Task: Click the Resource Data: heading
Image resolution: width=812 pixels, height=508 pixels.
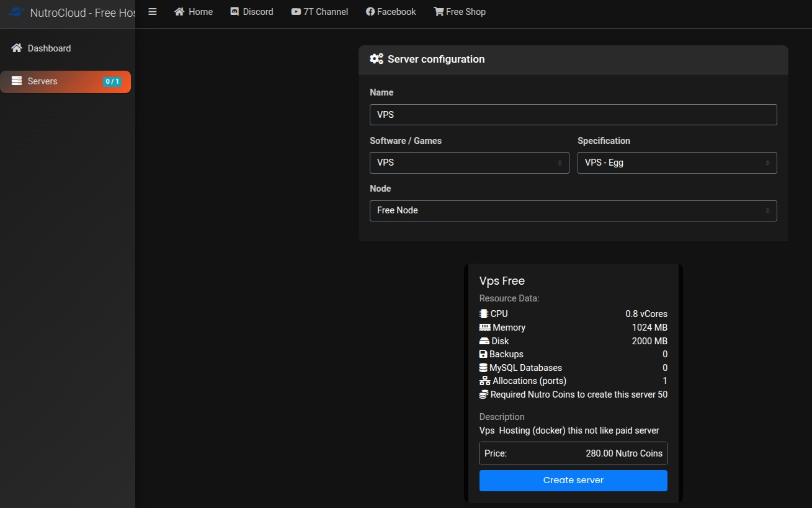Action: coord(509,298)
